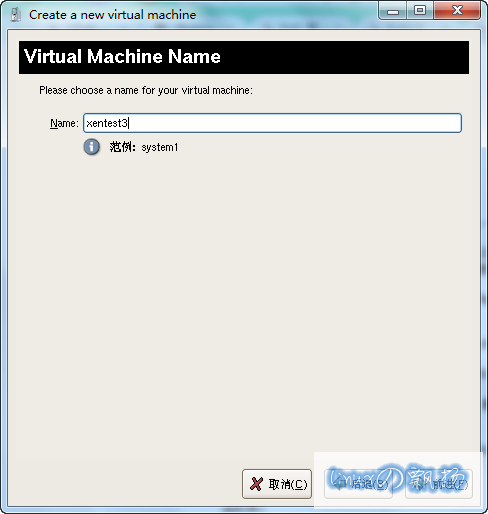Go back using the 后退(B) button
Image resolution: width=488 pixels, height=514 pixels.
pos(358,484)
